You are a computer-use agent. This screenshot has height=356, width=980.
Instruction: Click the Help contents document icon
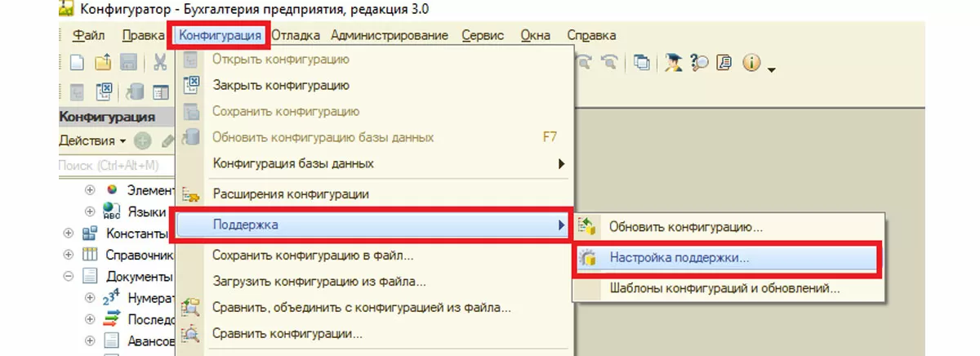(x=723, y=62)
